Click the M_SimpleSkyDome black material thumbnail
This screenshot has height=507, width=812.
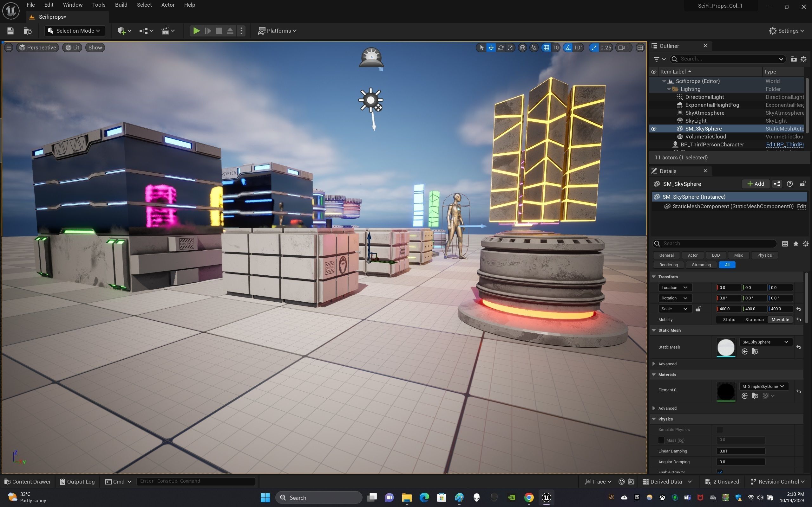coord(726,391)
